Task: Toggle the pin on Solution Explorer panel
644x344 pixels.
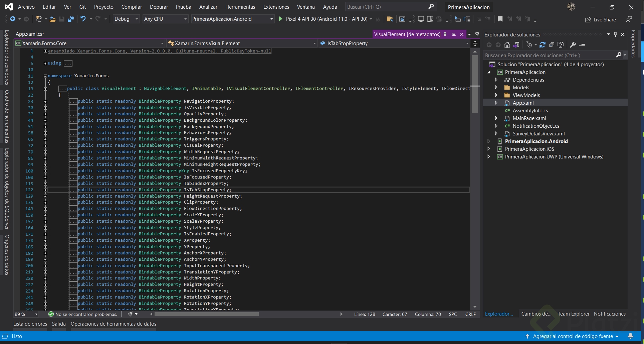Action: tap(615, 34)
